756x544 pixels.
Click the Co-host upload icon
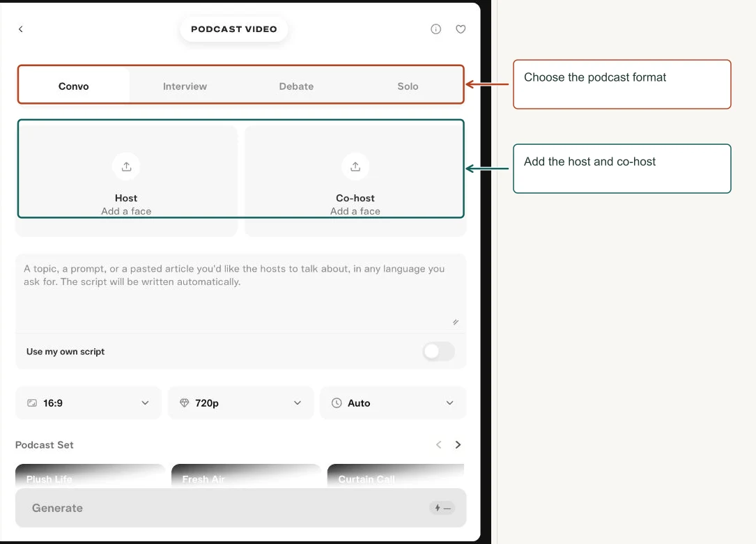355,166
